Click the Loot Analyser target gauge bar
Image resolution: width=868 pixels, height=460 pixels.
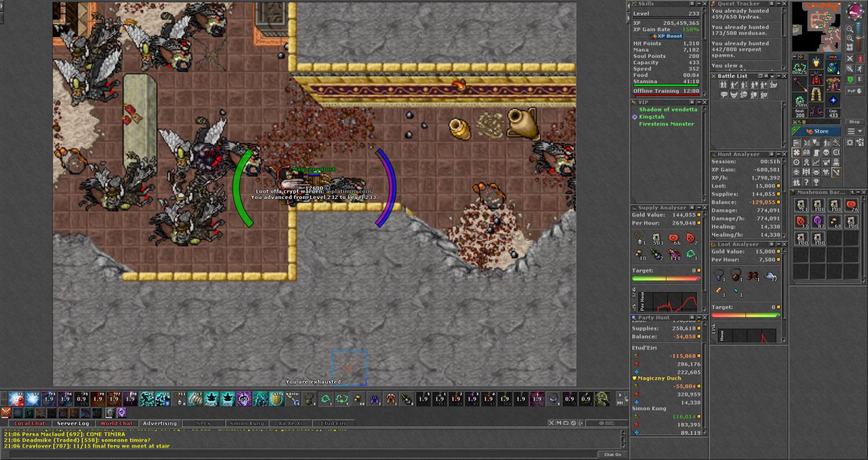pos(745,315)
